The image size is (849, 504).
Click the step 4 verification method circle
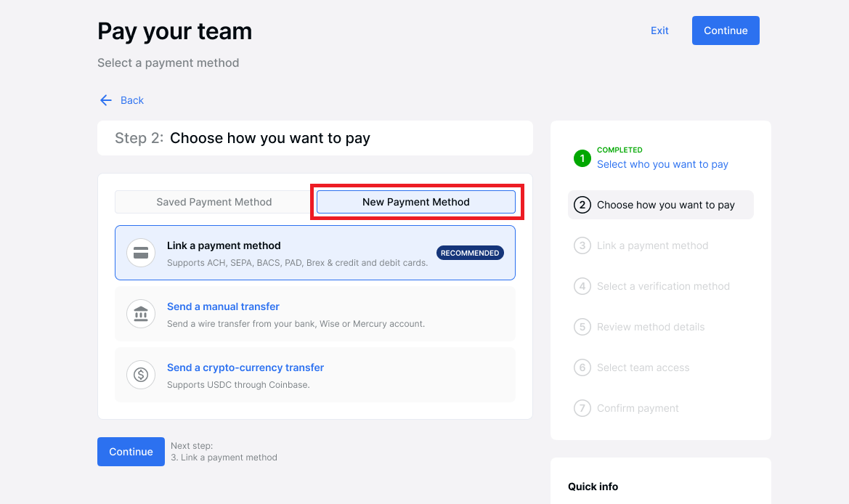(582, 286)
